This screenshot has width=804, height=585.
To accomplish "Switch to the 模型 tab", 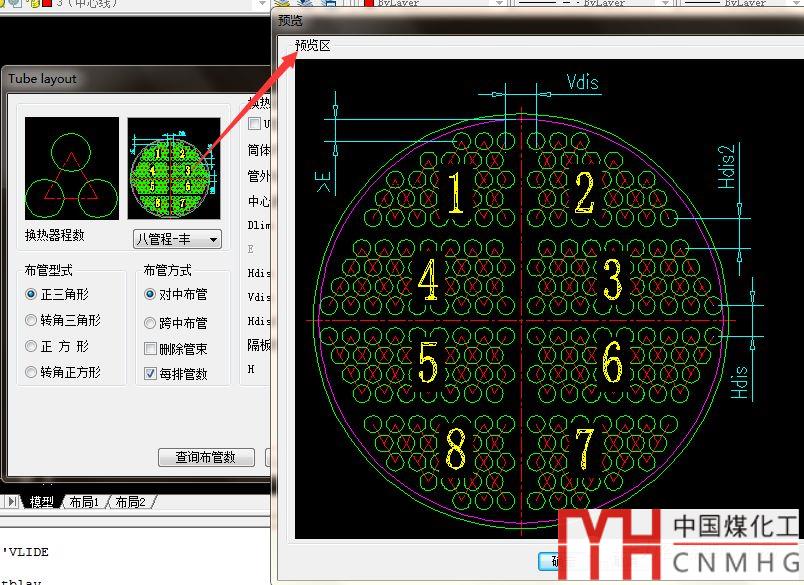I will coord(41,501).
